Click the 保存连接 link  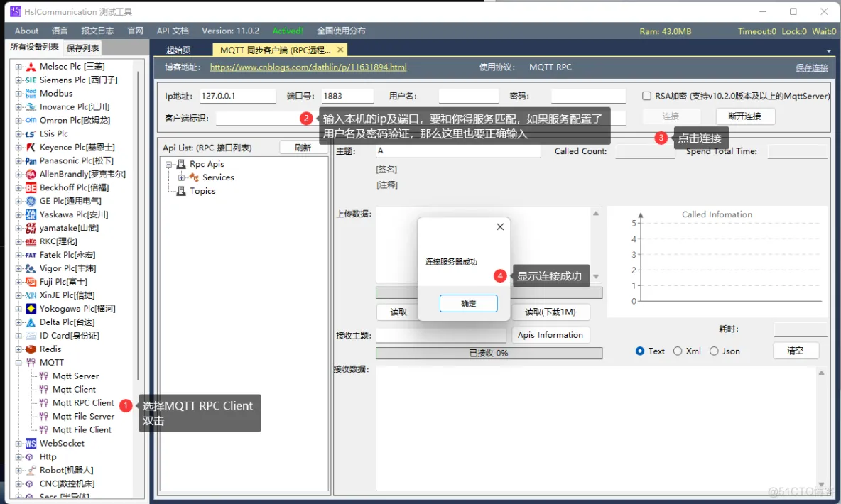coord(811,67)
